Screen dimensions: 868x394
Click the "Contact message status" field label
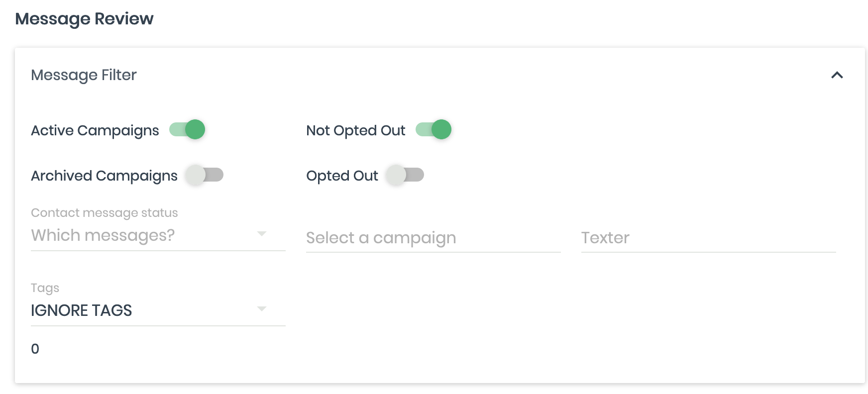tap(105, 213)
